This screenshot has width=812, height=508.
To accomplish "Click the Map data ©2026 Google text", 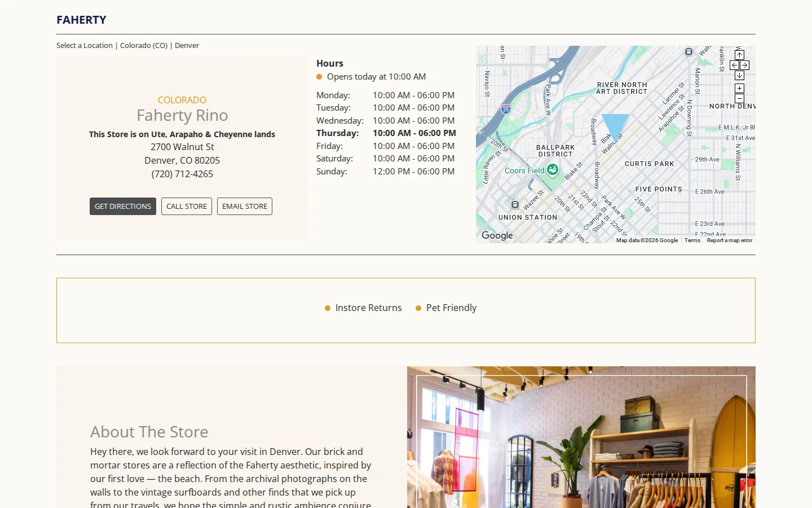I will pos(647,240).
